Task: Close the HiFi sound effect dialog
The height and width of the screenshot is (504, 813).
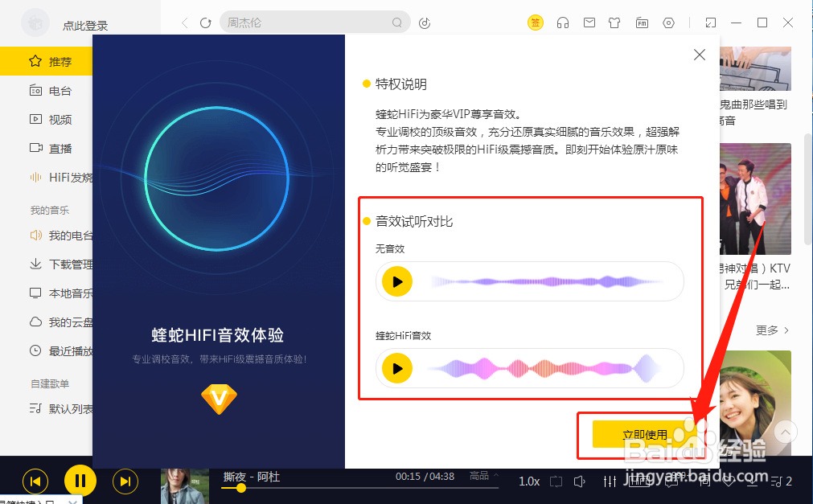Action: [700, 55]
